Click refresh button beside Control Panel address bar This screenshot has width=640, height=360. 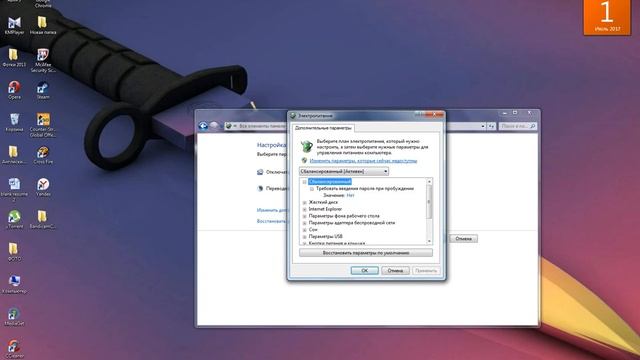(x=491, y=126)
